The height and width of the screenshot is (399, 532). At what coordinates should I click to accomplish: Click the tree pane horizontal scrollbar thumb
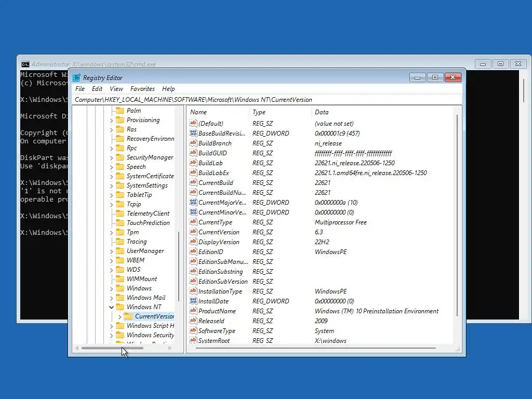[112, 348]
